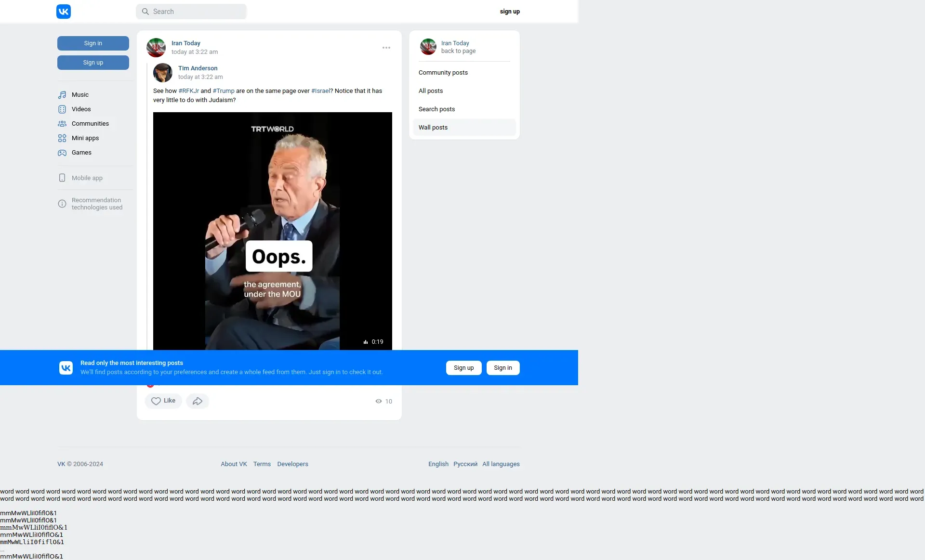This screenshot has width=925, height=560.
Task: Open the Mini apps icon
Action: point(62,138)
